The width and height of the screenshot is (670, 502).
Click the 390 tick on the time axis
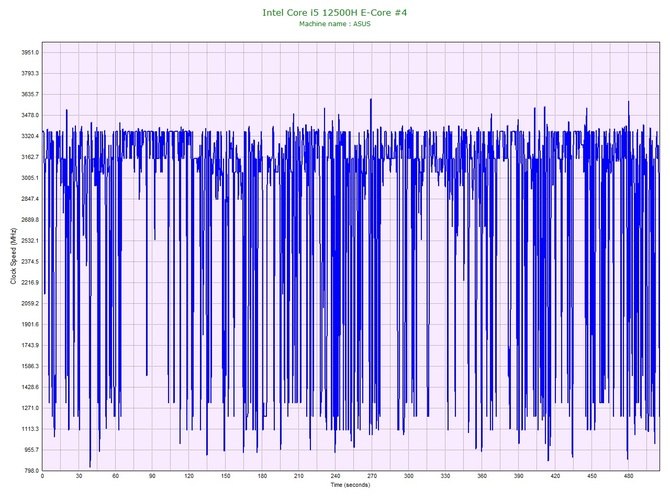tap(519, 476)
